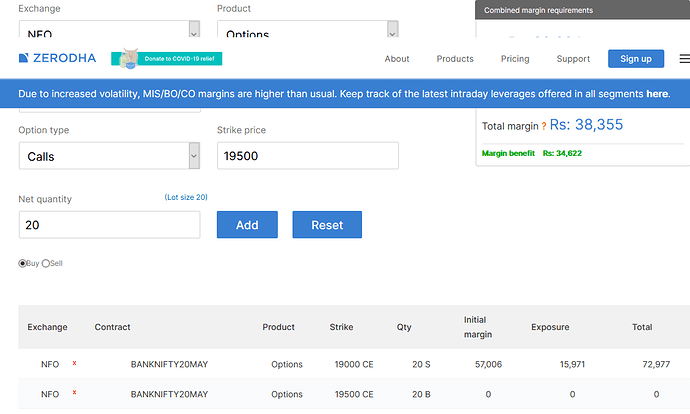Click the total value 72,977
690x414 pixels.
656,364
